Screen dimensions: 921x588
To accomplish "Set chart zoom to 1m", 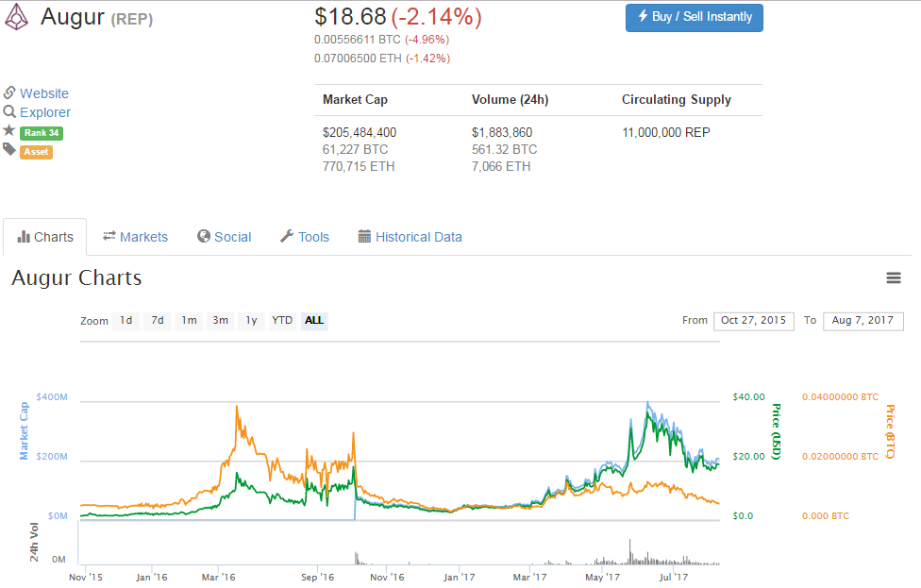I will point(189,321).
